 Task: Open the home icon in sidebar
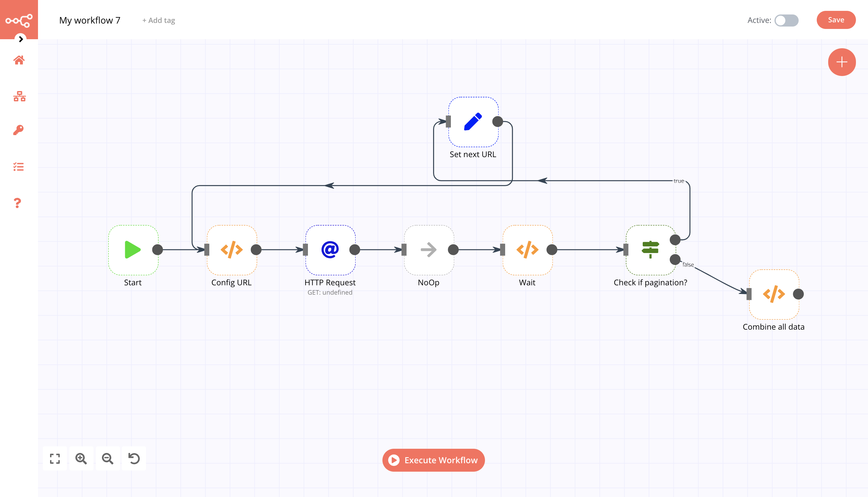(19, 60)
